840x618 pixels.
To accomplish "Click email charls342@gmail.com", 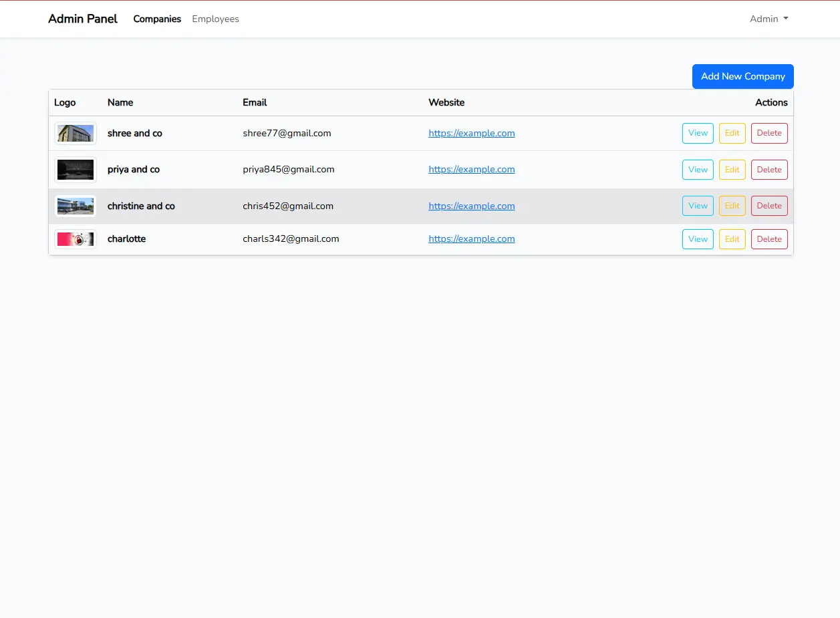I will coord(291,239).
